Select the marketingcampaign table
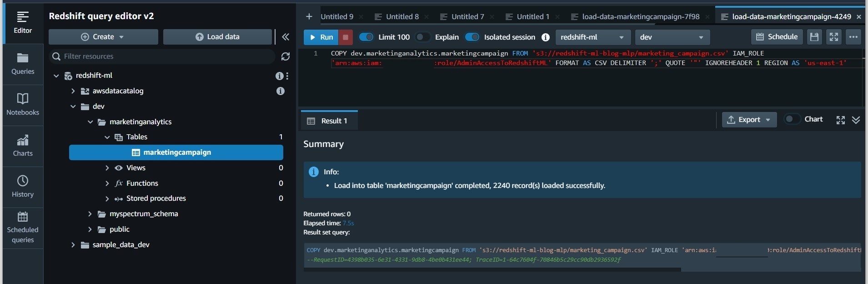Viewport: 868px width, 284px height. [176, 152]
